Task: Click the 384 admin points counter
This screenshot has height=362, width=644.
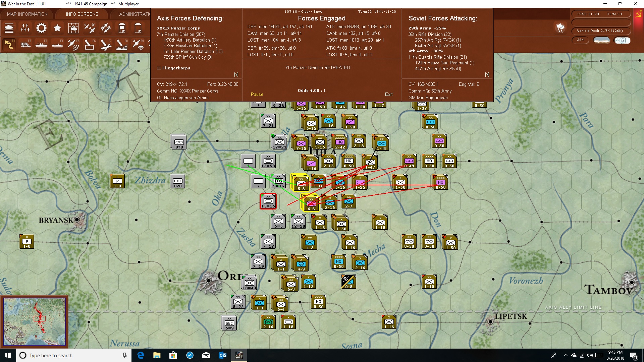Action: pos(580,40)
